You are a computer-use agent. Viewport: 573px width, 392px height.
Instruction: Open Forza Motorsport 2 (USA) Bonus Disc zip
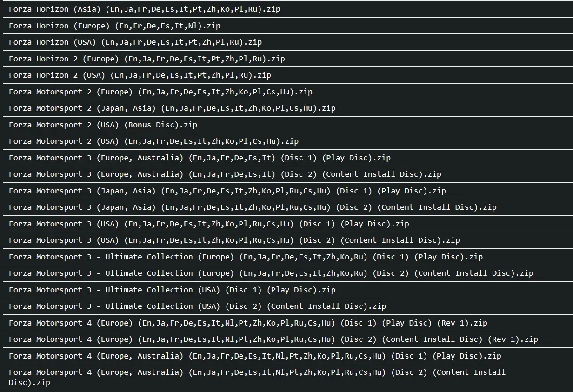coord(103,125)
